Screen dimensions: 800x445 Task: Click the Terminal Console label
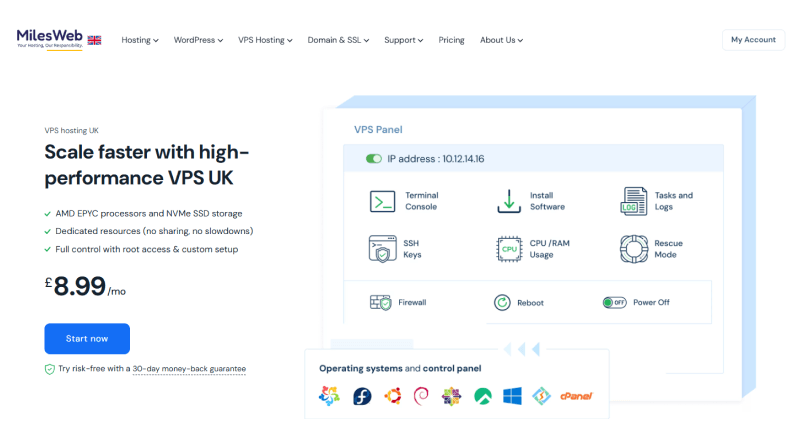[x=422, y=201]
